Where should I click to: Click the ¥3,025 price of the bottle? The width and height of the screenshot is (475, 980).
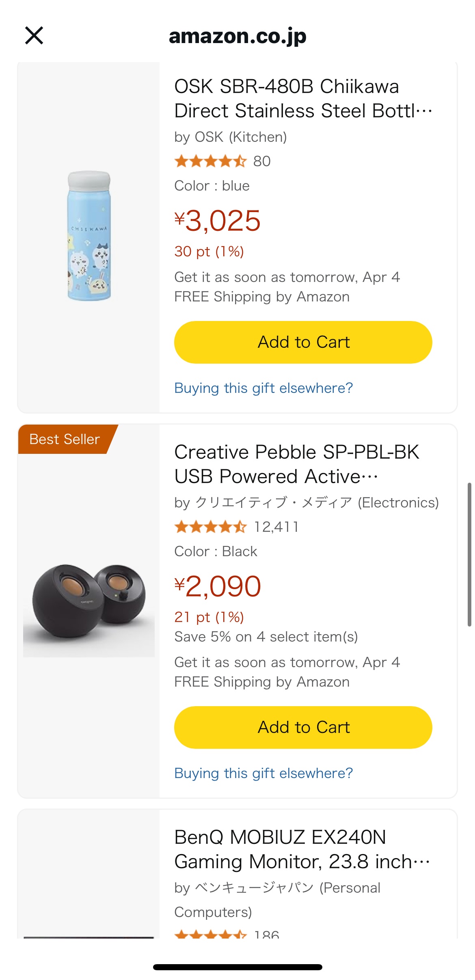coord(218,221)
